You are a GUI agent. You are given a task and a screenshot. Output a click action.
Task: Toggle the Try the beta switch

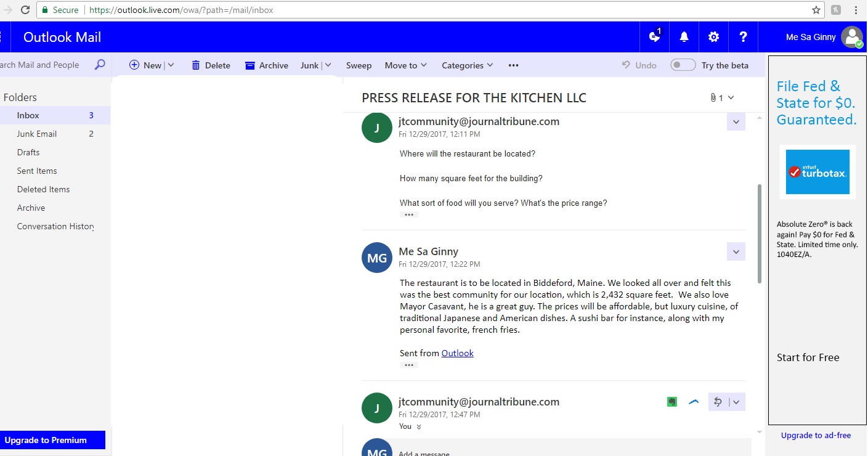coord(683,65)
